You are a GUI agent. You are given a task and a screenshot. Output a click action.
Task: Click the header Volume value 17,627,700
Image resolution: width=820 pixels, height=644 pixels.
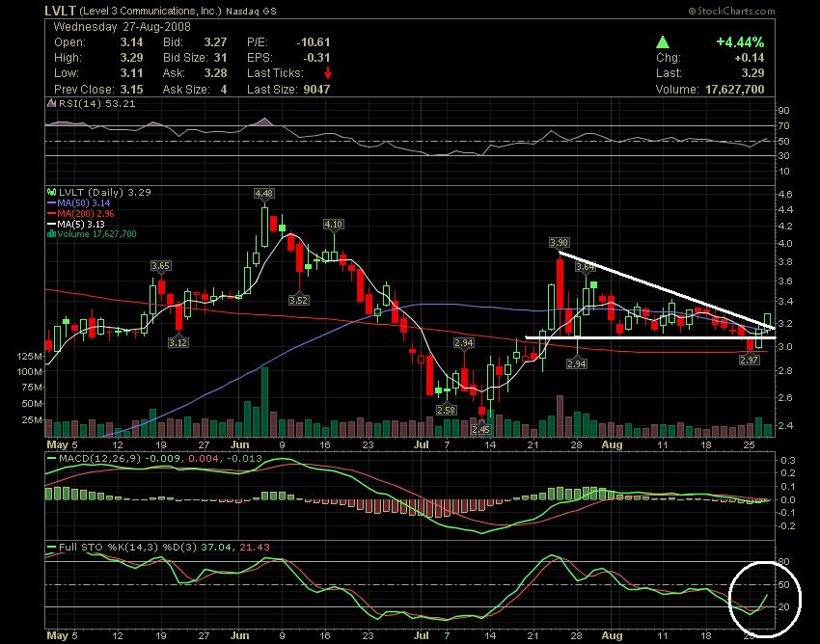[x=735, y=90]
